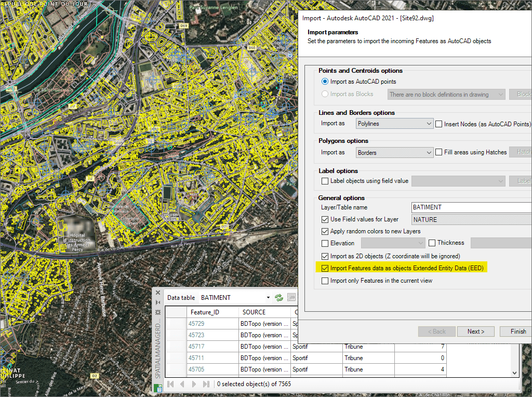Screen dimensions: 532x397
Task: Select Feature_ID 45711 cell
Action: pos(212,358)
